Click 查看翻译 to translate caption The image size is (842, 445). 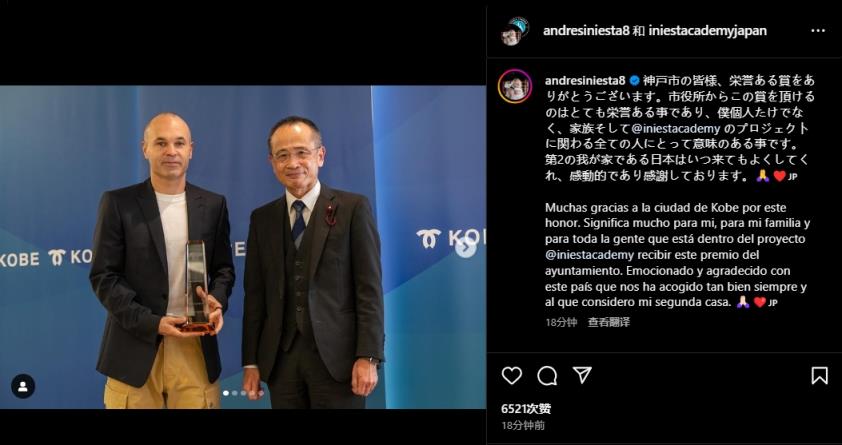pyautogui.click(x=608, y=322)
